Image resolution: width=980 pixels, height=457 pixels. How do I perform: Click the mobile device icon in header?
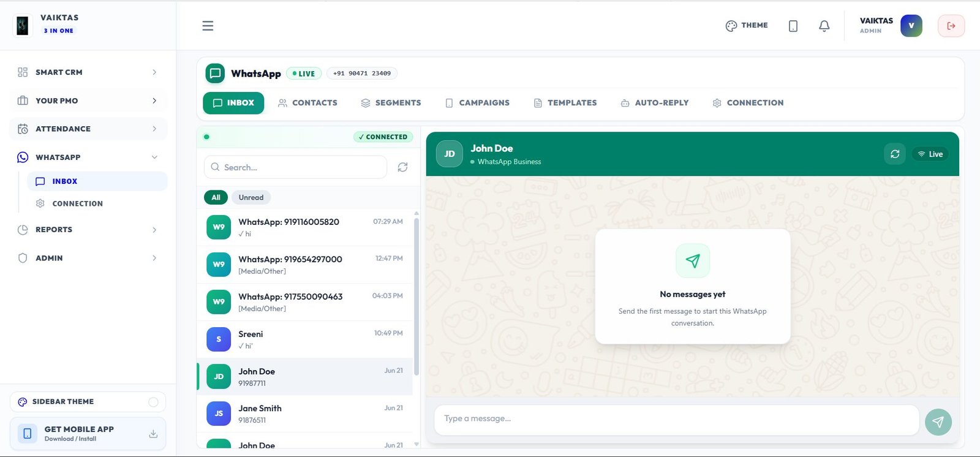pos(793,26)
